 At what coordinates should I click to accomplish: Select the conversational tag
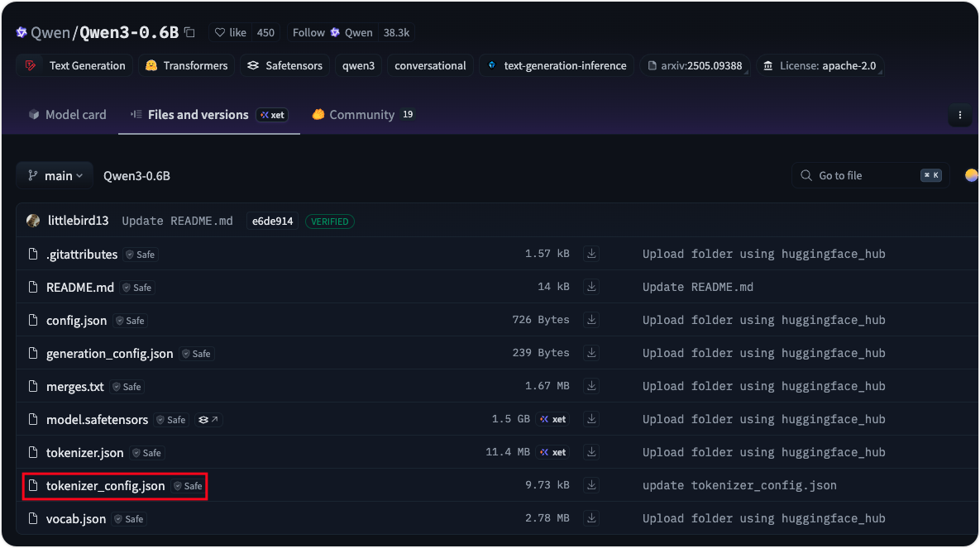[x=430, y=65]
